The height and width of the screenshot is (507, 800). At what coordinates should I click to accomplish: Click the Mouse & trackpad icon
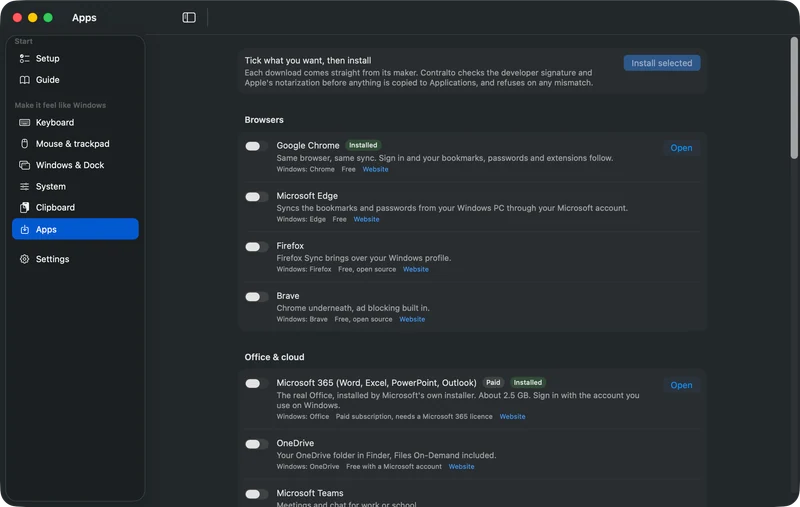point(24,144)
